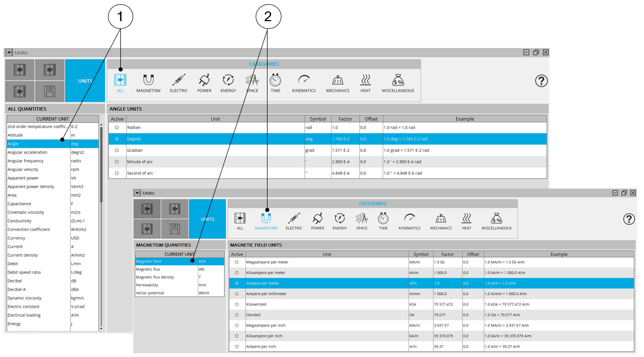Set Gradian as the active angle unit
The image size is (644, 357).
click(x=117, y=150)
